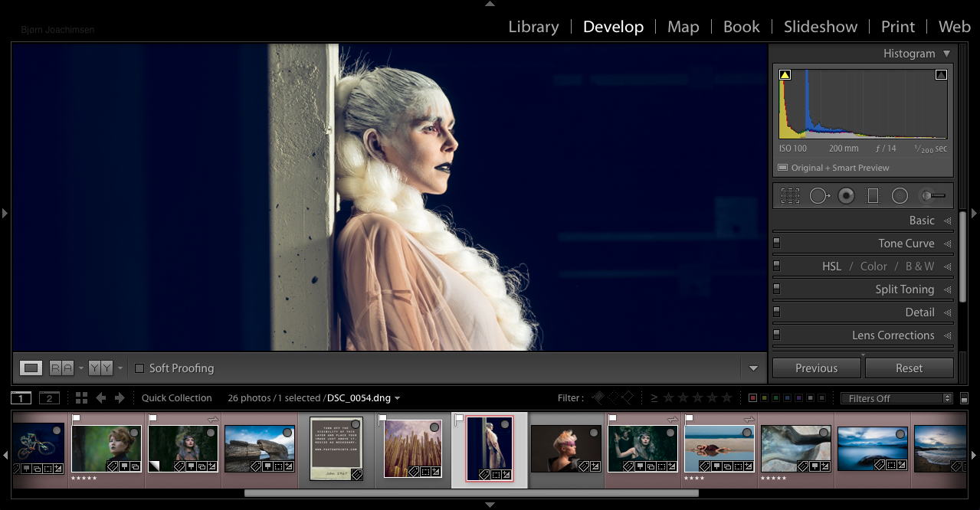Click the Reset button
Viewport: 980px width, 510px height.
909,368
